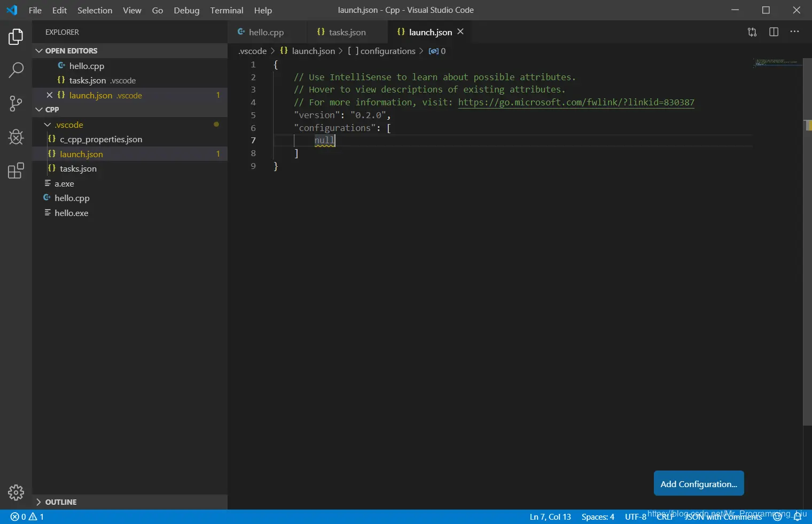
Task: Open the Edit menu
Action: pos(59,10)
